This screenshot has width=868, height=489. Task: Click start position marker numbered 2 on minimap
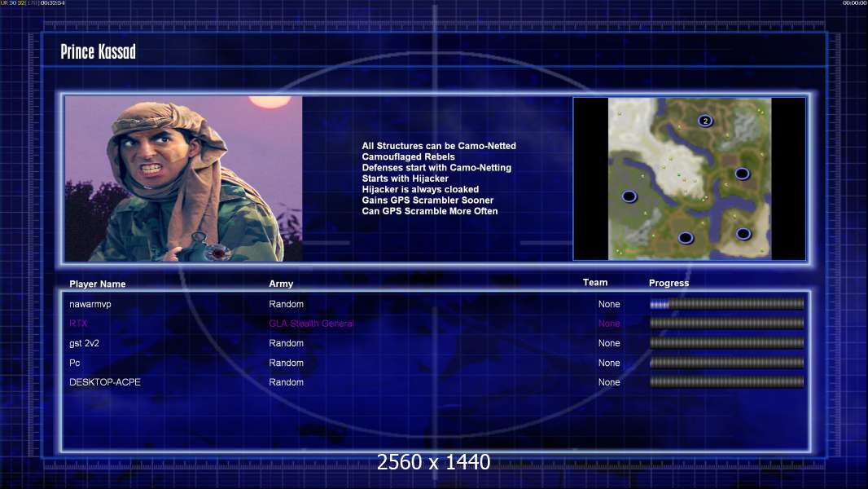click(704, 121)
